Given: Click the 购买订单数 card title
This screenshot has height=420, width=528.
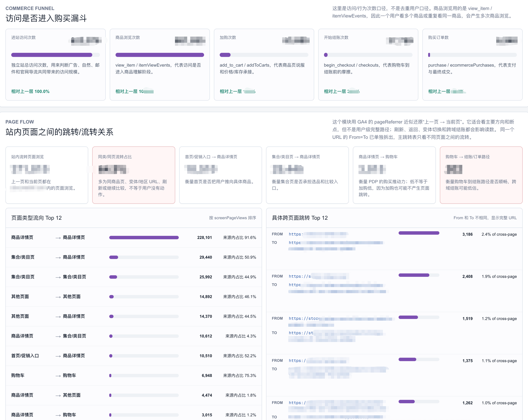Looking at the screenshot, I should 438,37.
